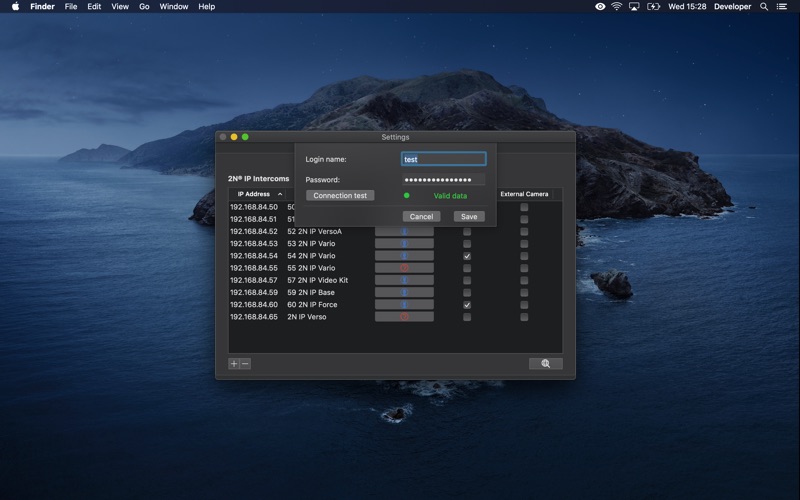This screenshot has width=800, height=500.
Task: Click the network search magnifier button
Action: pyautogui.click(x=545, y=364)
